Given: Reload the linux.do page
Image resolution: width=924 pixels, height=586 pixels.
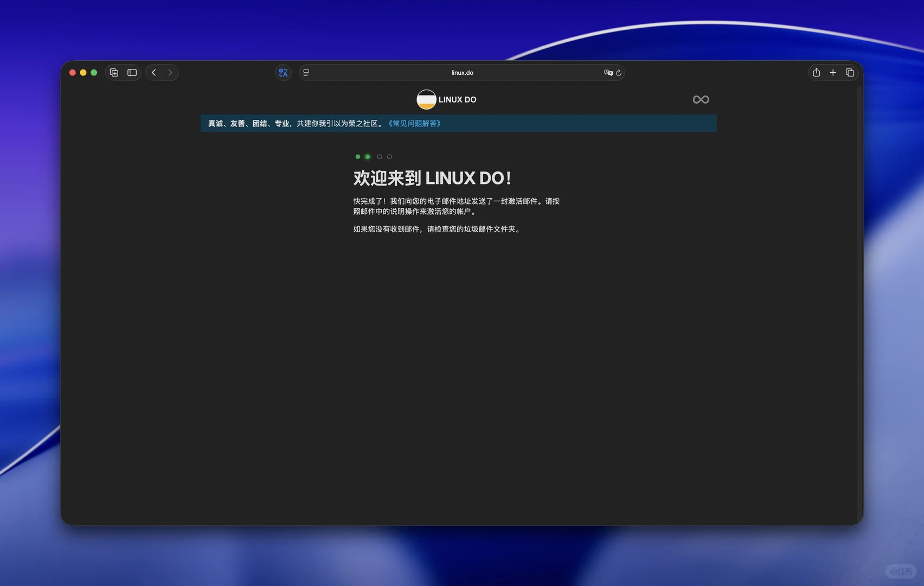Looking at the screenshot, I should point(619,73).
